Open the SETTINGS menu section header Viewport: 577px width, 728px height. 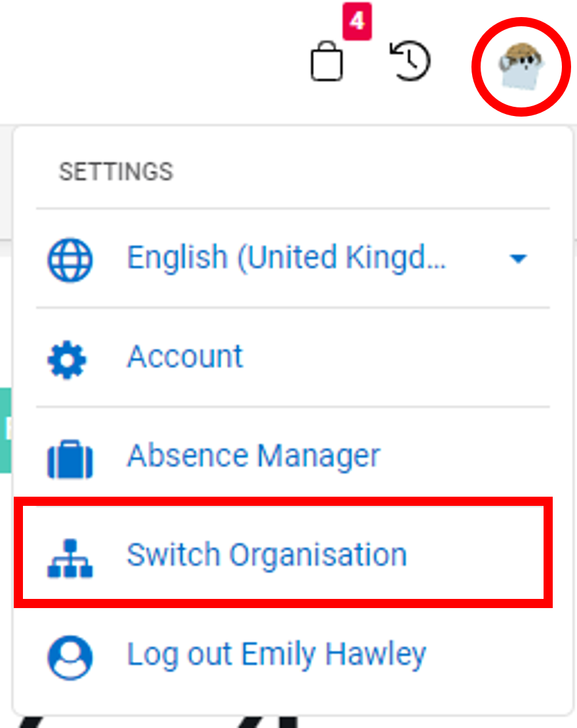[116, 172]
